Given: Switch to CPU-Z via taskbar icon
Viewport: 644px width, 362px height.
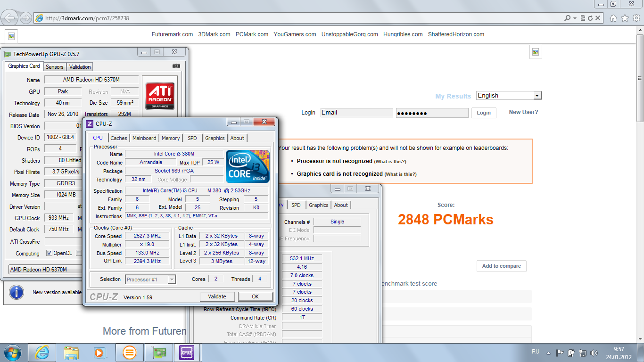Looking at the screenshot, I should [x=187, y=352].
